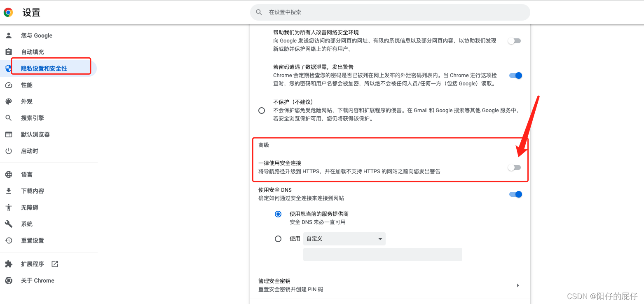The width and height of the screenshot is (644, 304).
Task: Click the magnifier icon for 搜索引擎
Action: (x=9, y=118)
